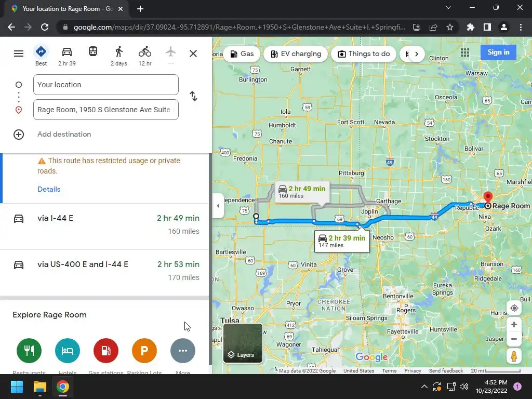Explore Gas stations near Rage Room

click(x=106, y=351)
